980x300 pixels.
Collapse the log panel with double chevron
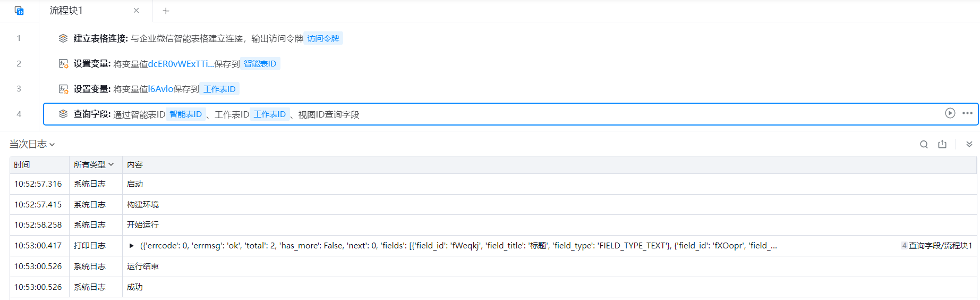[x=969, y=144]
